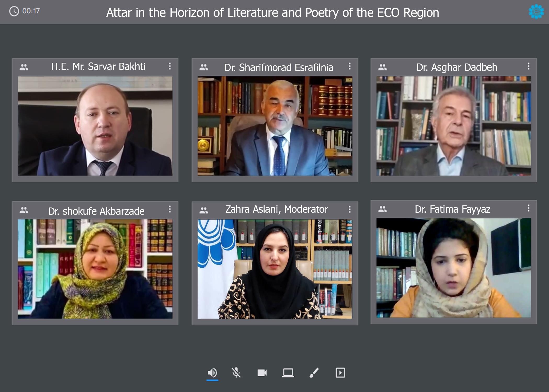
Task: Toggle the speaker audio icon
Action: click(212, 373)
